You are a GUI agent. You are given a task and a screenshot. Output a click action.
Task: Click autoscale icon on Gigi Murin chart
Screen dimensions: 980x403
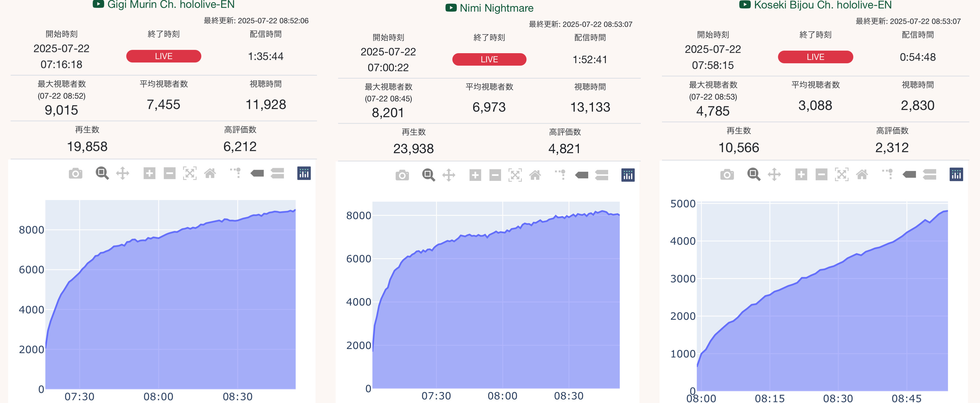point(190,173)
